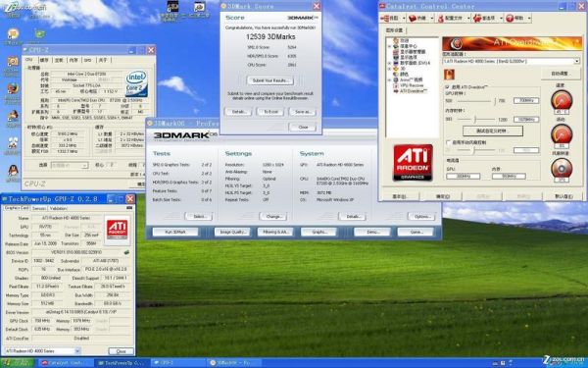Click the To Excel button

click(270, 112)
